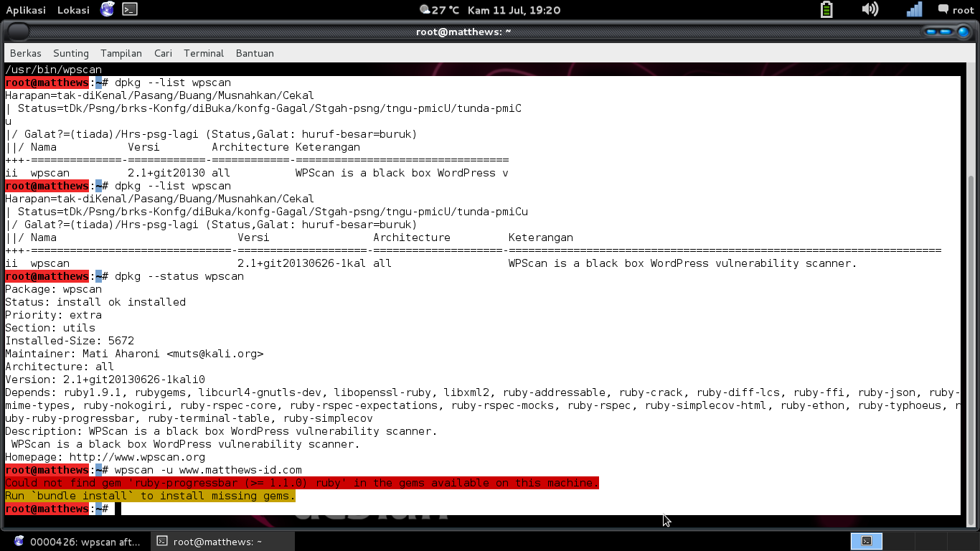
Task: Open the clock showing Kam 11 Jul, 19:20
Action: point(514,10)
